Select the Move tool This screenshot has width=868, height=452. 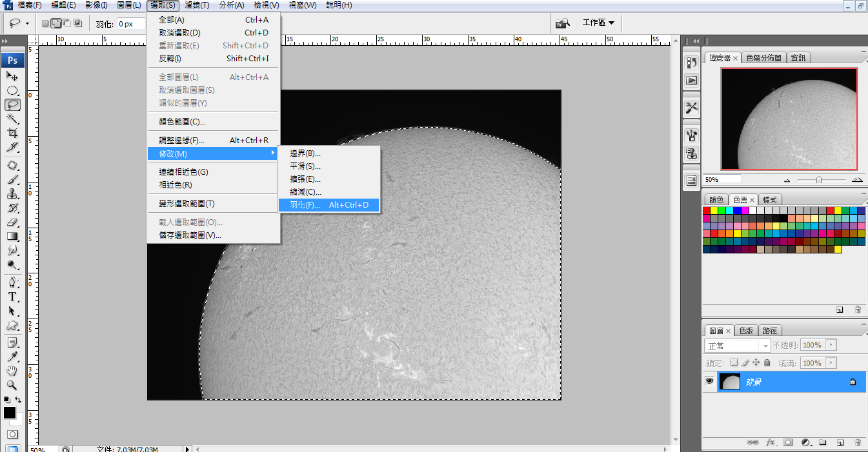(12, 76)
